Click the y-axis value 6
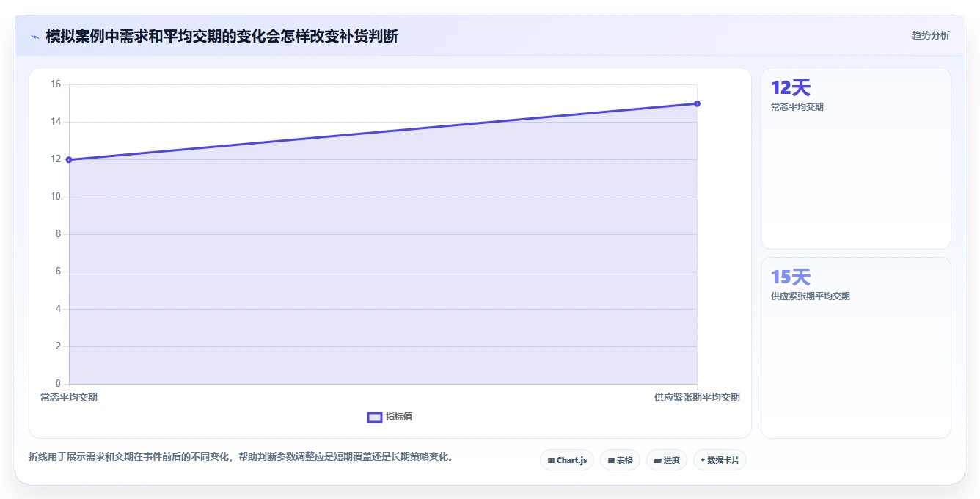 [59, 272]
